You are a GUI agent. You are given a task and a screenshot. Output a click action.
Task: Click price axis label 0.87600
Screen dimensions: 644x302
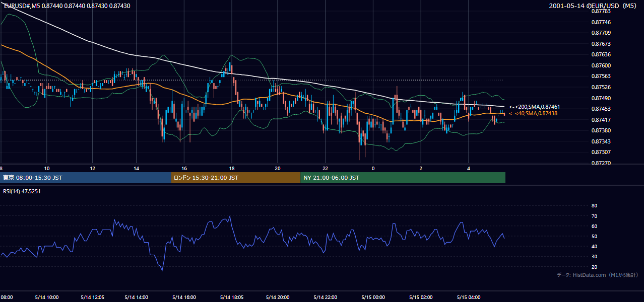[x=601, y=65]
